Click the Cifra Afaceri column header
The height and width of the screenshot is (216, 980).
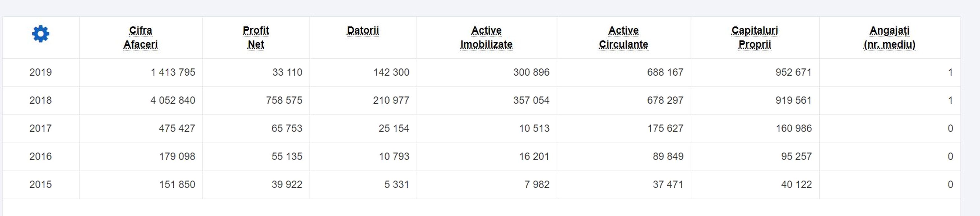click(140, 37)
